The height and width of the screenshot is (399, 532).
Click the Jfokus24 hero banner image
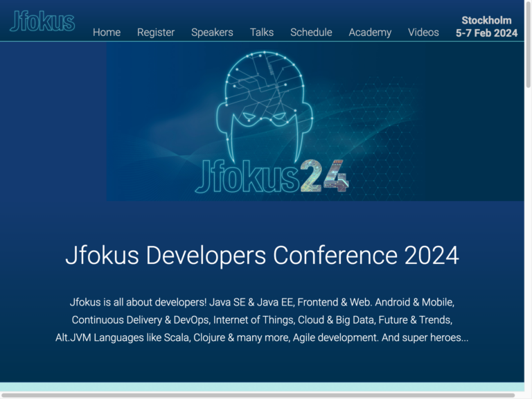(x=315, y=121)
